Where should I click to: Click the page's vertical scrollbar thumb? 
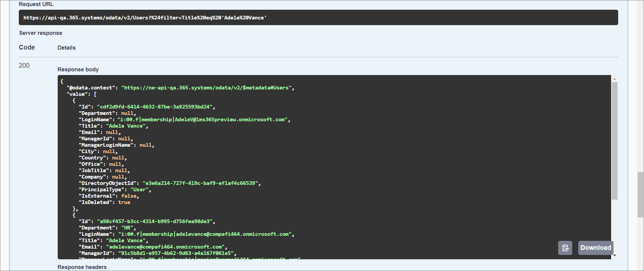[x=640, y=194]
